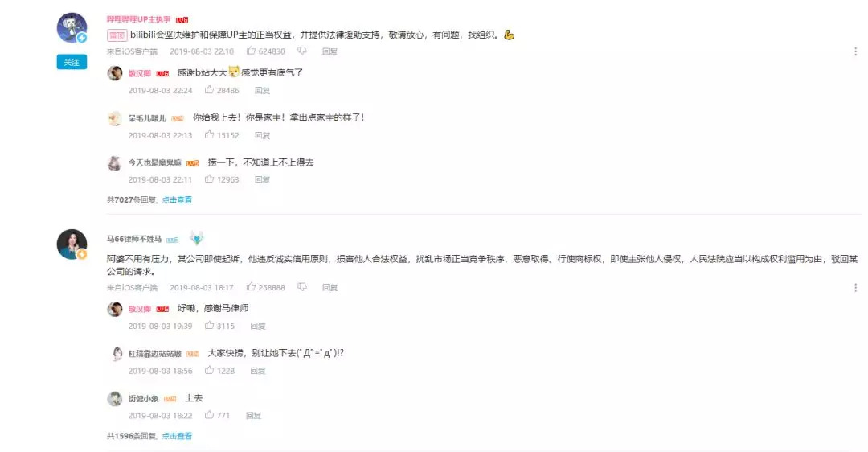Open more options for the pinned comment
The height and width of the screenshot is (452, 868).
(855, 51)
